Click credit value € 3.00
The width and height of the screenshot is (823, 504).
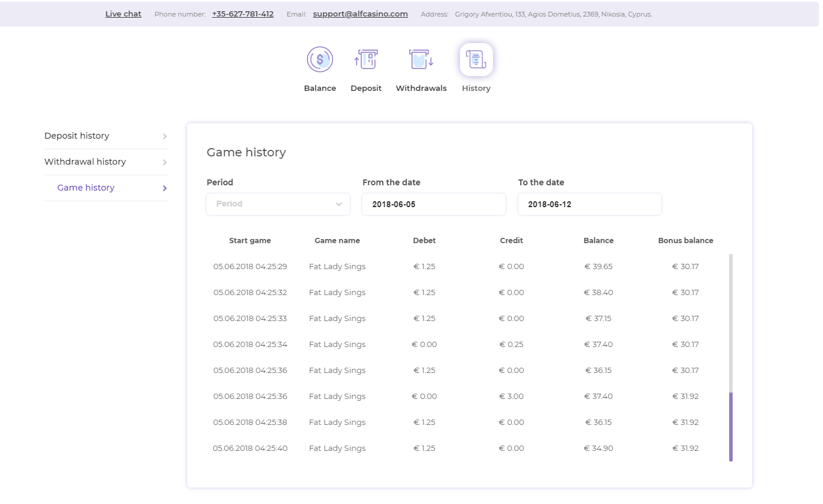coord(511,397)
